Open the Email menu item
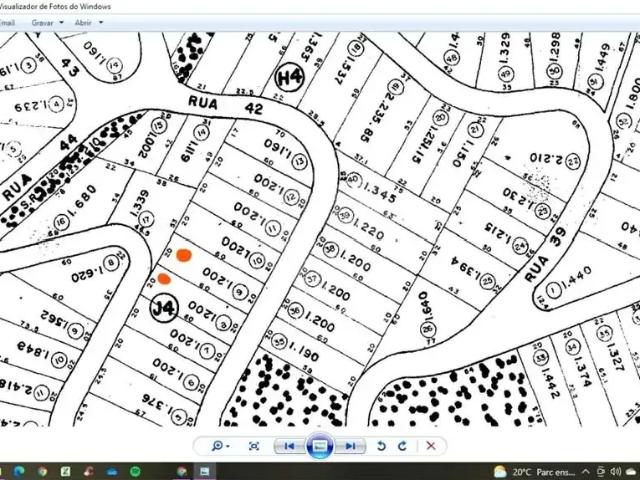This screenshot has height=480, width=640. pos(7,23)
